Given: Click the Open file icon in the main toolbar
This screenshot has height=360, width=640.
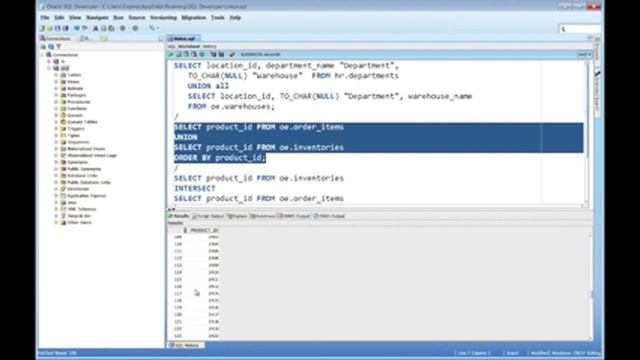Looking at the screenshot, I should click(50, 28).
